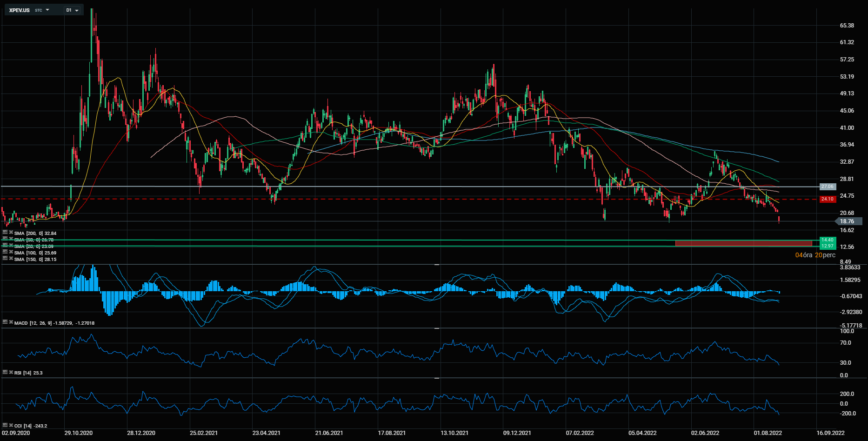This screenshot has height=441, width=868.
Task: Remove the SMA 200 indicator
Action: point(11,232)
